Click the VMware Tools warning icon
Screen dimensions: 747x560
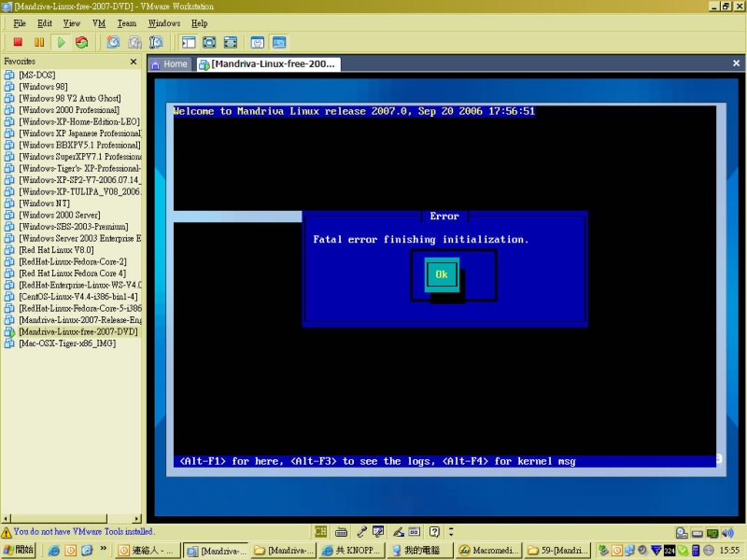click(x=7, y=532)
